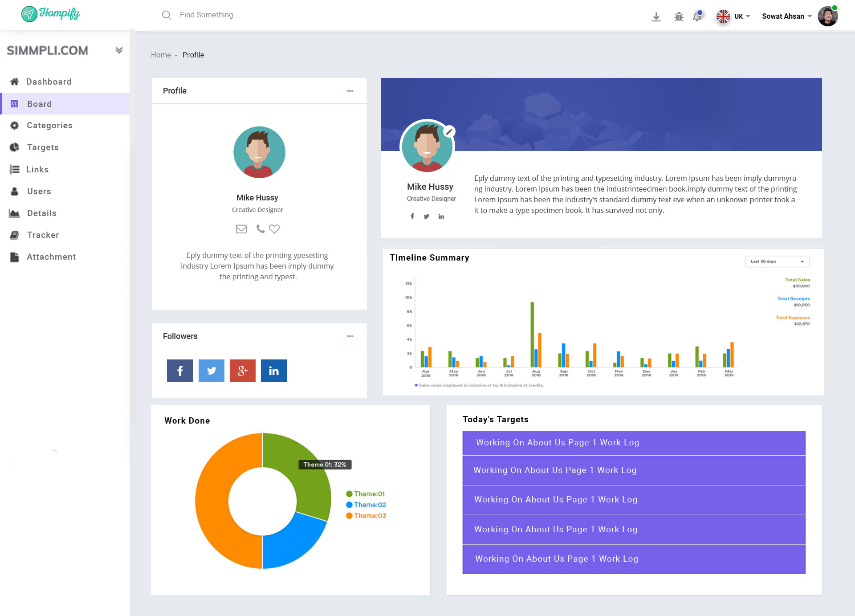The width and height of the screenshot is (855, 616).
Task: Edit profile picture with pencil icon
Action: click(x=449, y=131)
